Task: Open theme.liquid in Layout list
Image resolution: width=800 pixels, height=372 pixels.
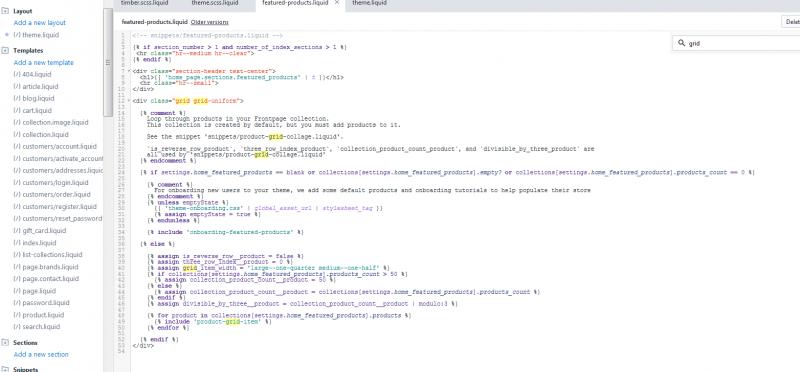Action: tap(36, 35)
